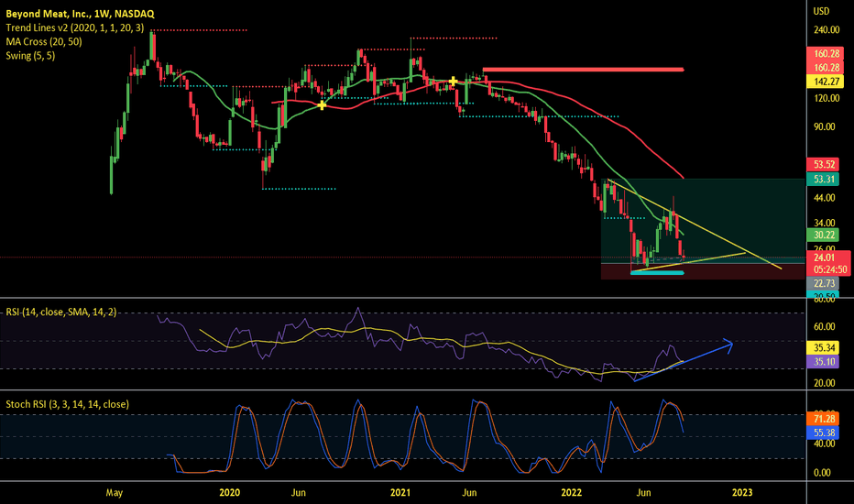Screen dimensions: 854x504
Task: Click the yellow 35.34 RSI value tag
Action: (824, 347)
